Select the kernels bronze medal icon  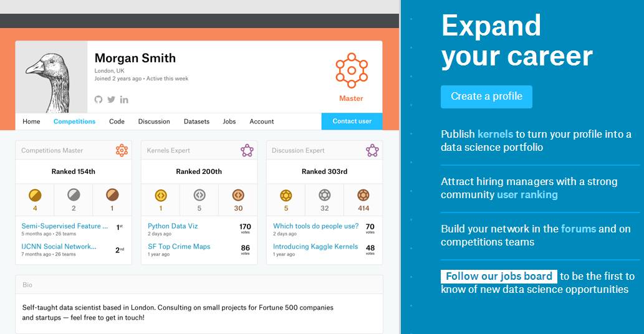[x=238, y=195]
